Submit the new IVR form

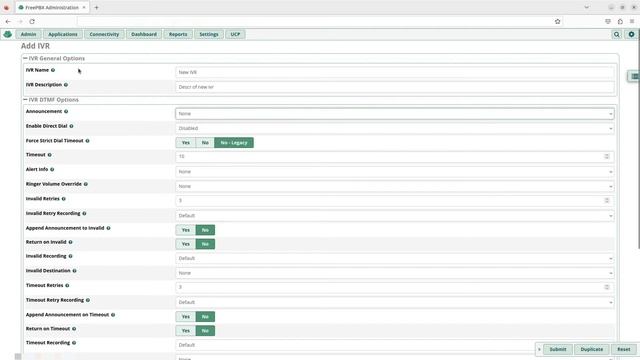pyautogui.click(x=558, y=349)
